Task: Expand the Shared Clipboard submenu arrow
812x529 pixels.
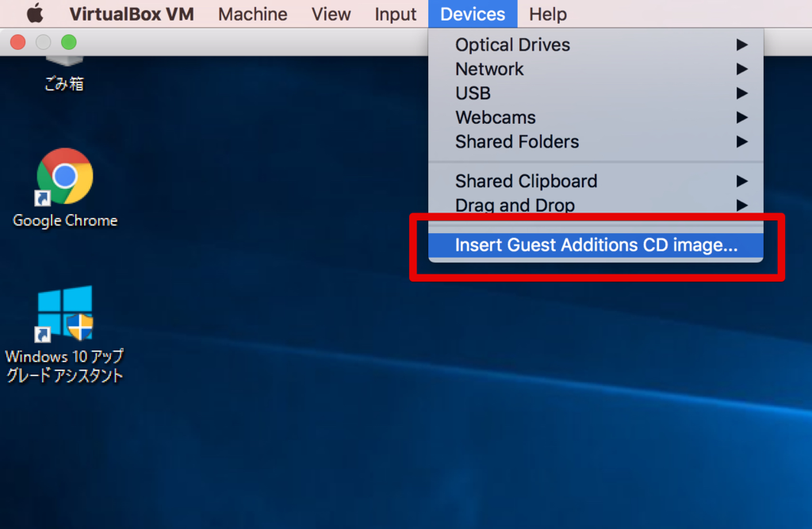Action: pos(741,182)
